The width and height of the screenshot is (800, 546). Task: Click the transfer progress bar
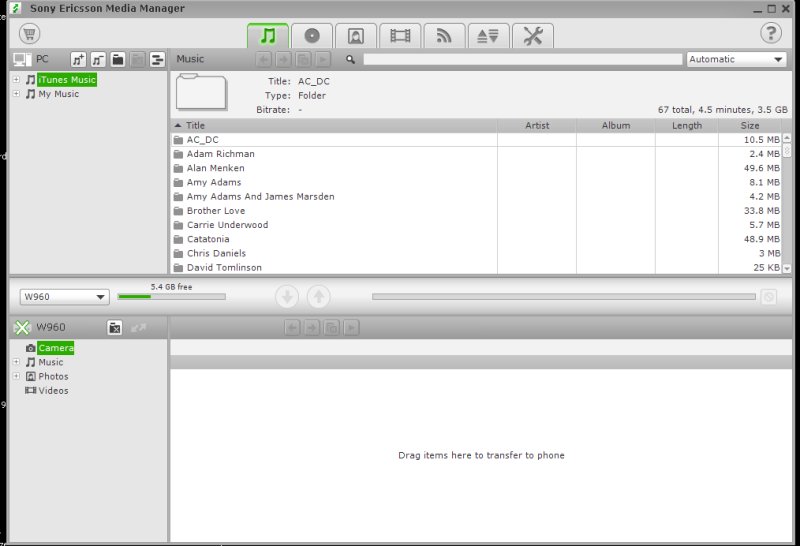pos(564,296)
